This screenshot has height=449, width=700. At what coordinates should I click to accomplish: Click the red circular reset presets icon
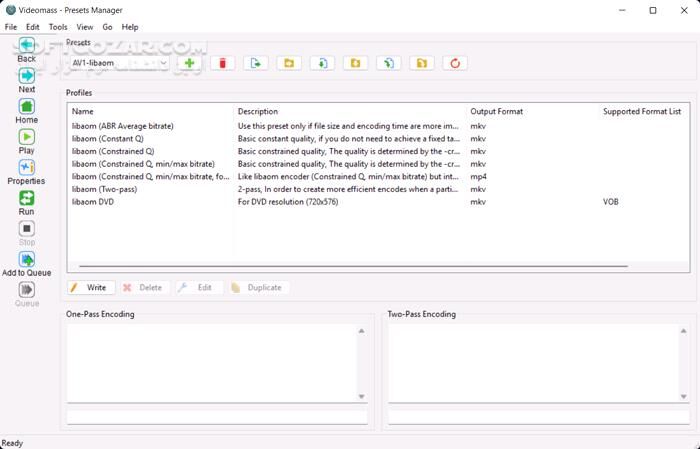455,63
